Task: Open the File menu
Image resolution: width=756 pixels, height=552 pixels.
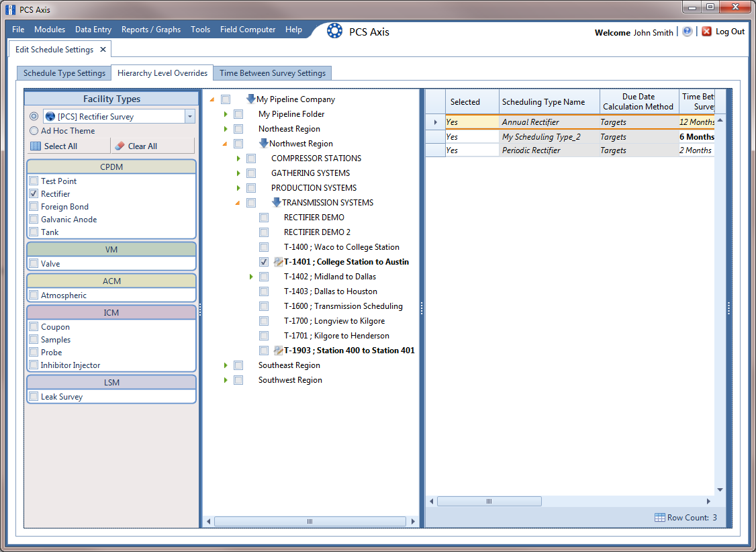Action: click(x=18, y=30)
